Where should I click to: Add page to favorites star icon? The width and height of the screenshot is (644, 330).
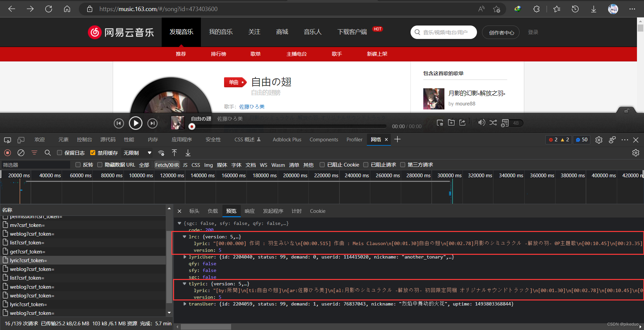497,9
